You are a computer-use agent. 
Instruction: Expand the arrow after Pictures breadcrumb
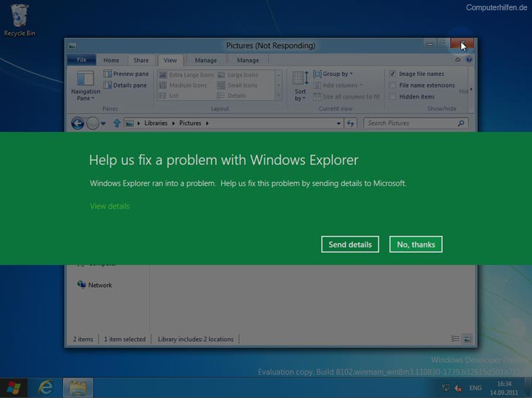207,123
